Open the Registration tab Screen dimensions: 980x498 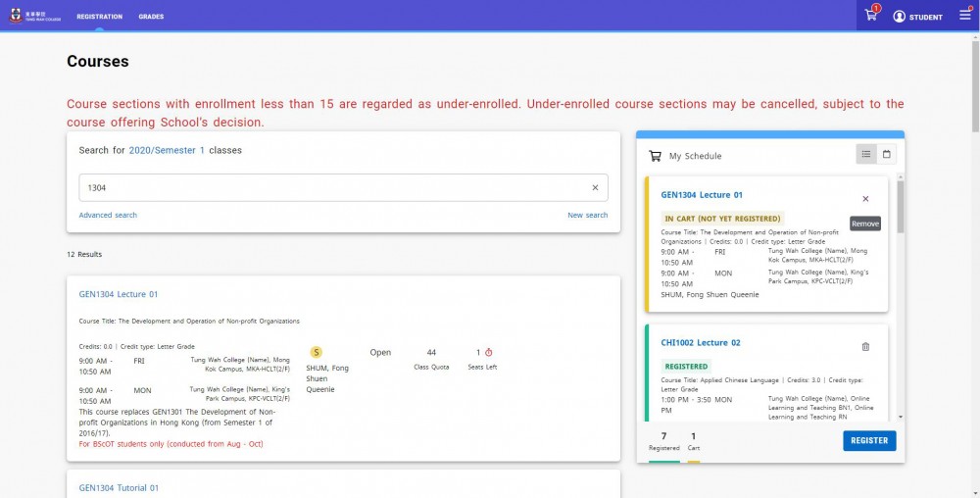99,17
